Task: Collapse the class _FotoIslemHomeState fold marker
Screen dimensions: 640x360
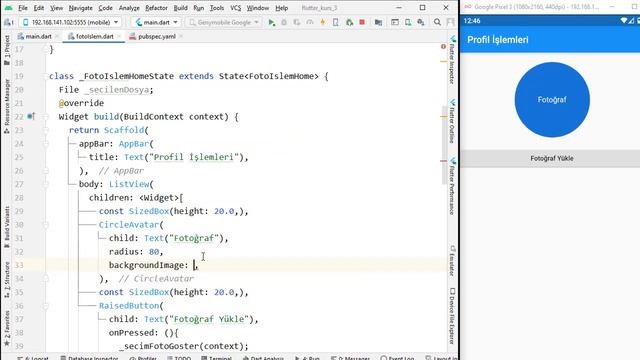Action: [45, 76]
